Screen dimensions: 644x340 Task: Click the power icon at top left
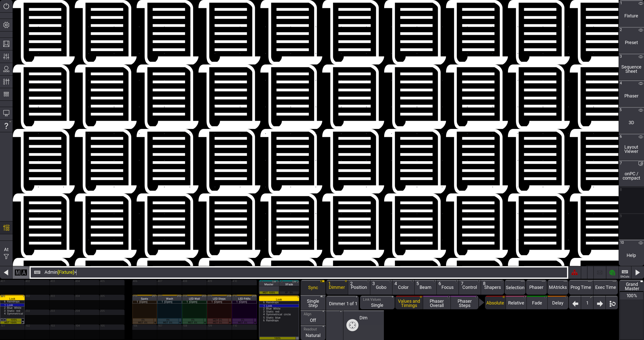pos(6,6)
